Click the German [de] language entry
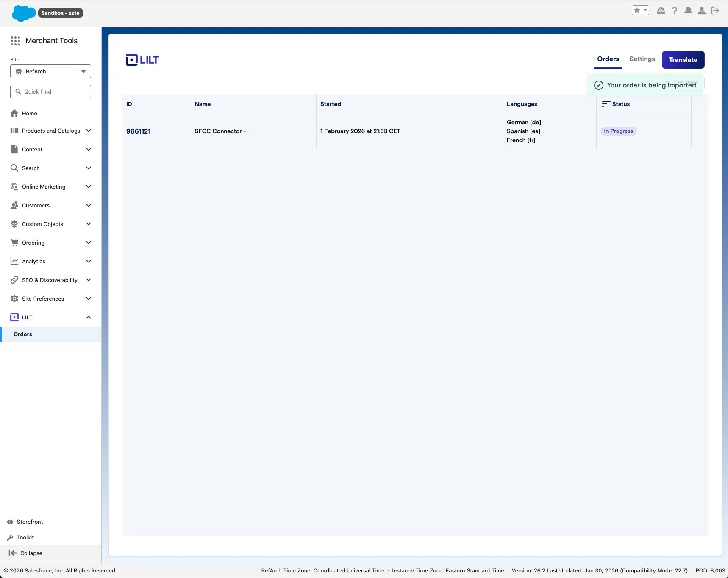Viewport: 728px width, 578px height. [524, 122]
